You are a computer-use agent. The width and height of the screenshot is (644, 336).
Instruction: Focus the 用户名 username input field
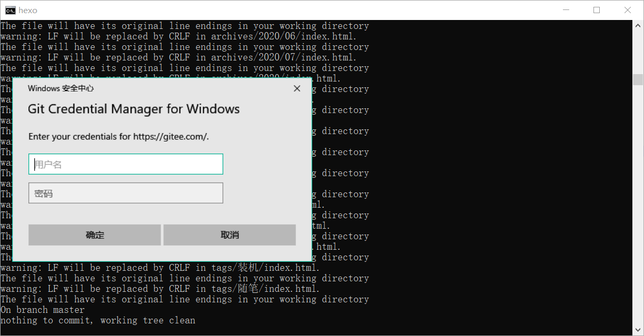(x=126, y=165)
